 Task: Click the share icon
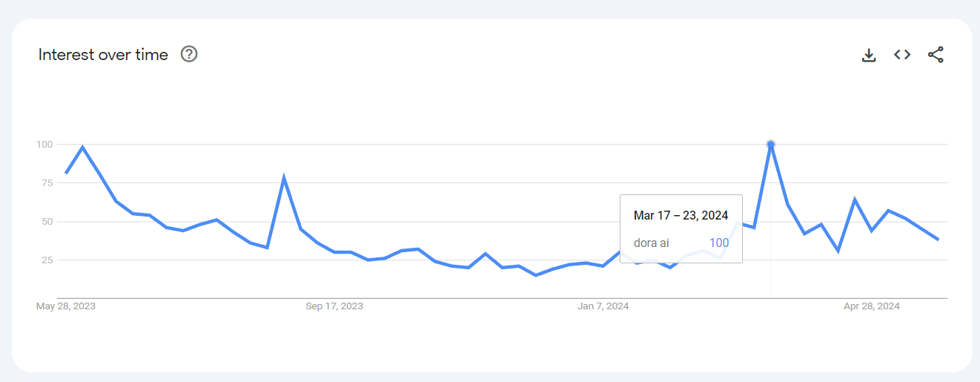click(936, 55)
